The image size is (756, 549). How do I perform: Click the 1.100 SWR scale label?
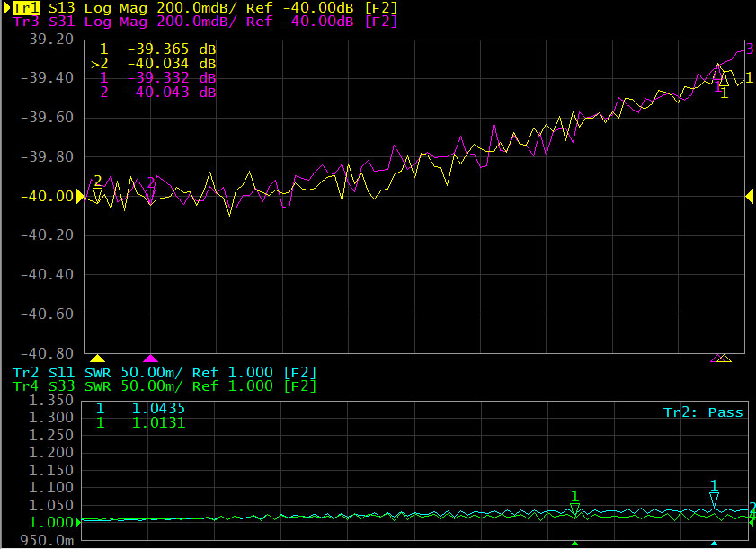pos(51,488)
